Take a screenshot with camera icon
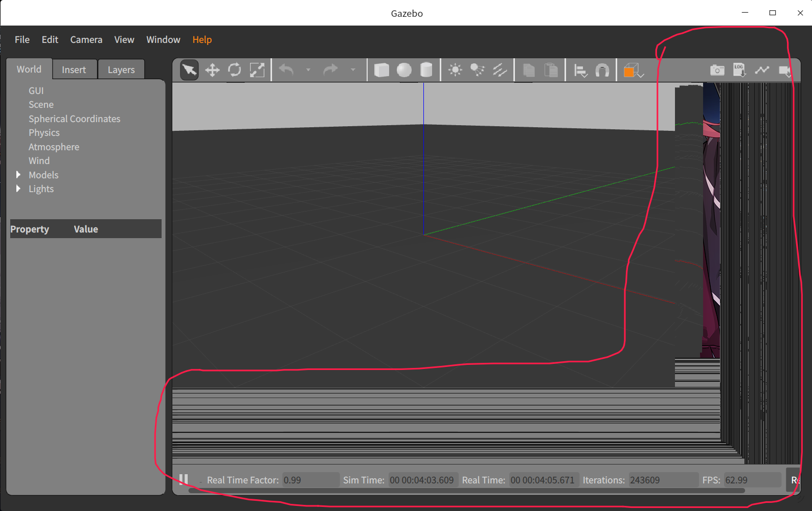 click(x=717, y=70)
